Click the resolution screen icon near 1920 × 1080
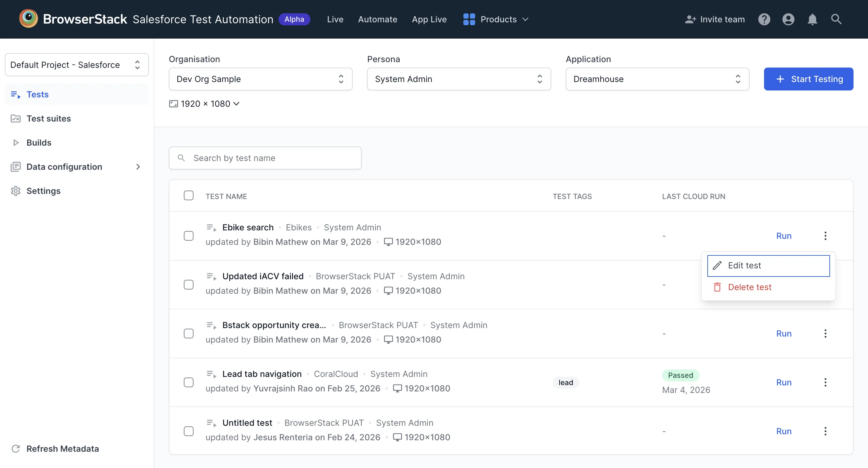Image resolution: width=868 pixels, height=468 pixels. [x=174, y=104]
